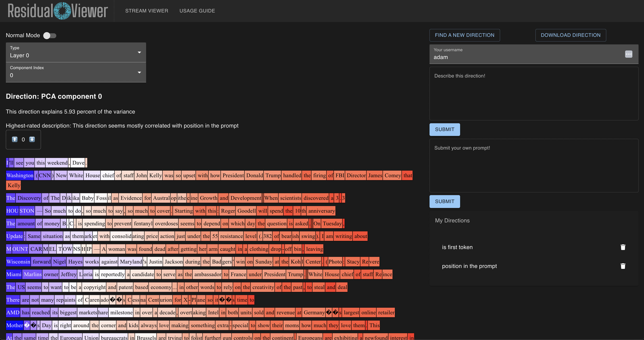Go to Stream Viewer tab
This screenshot has width=644, height=340.
(x=146, y=11)
